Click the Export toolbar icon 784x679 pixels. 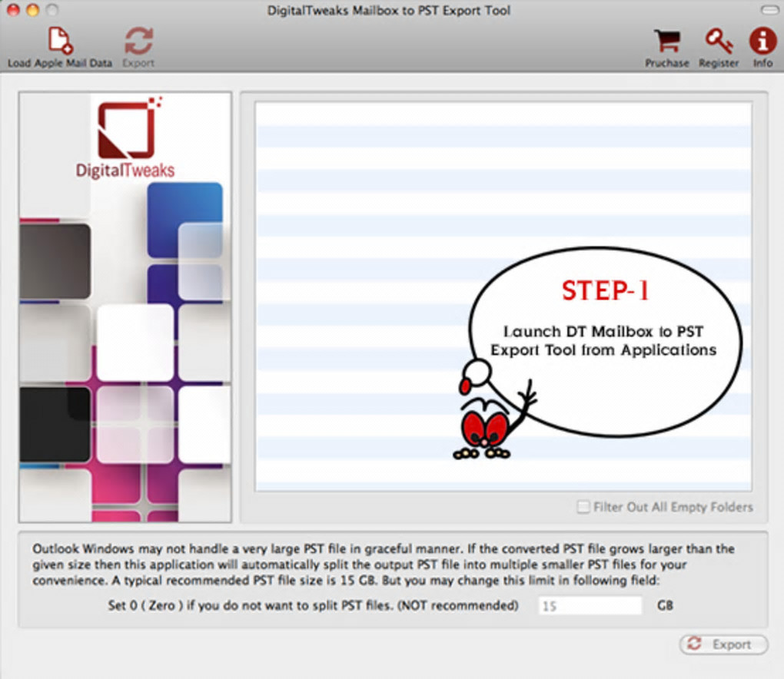138,41
